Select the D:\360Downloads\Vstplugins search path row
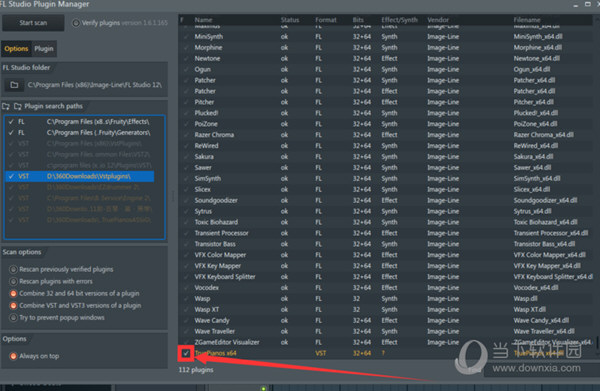 (80, 176)
